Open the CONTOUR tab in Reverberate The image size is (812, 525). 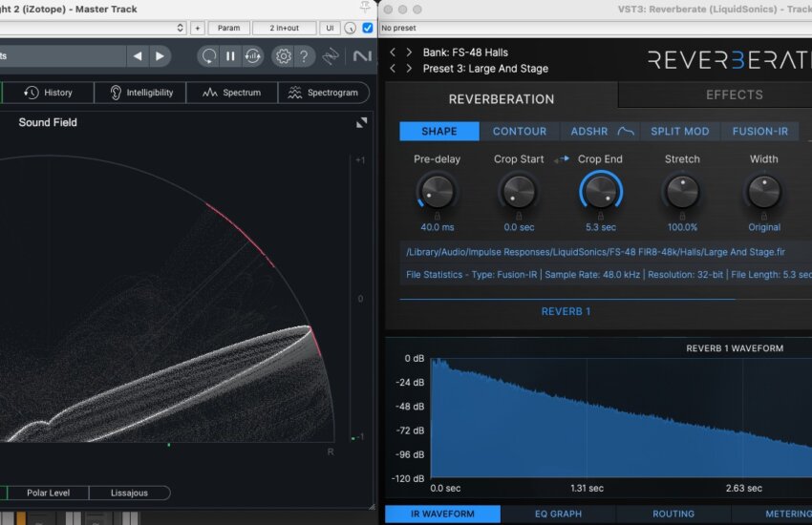click(520, 132)
